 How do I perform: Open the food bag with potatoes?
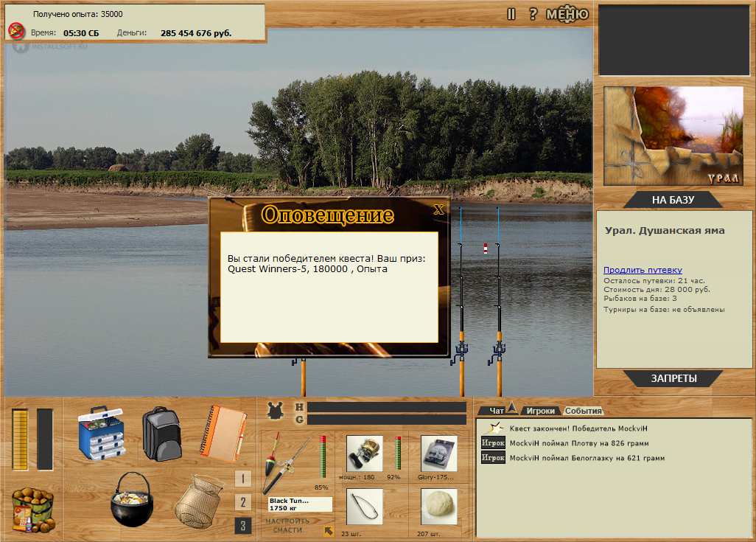(32, 510)
